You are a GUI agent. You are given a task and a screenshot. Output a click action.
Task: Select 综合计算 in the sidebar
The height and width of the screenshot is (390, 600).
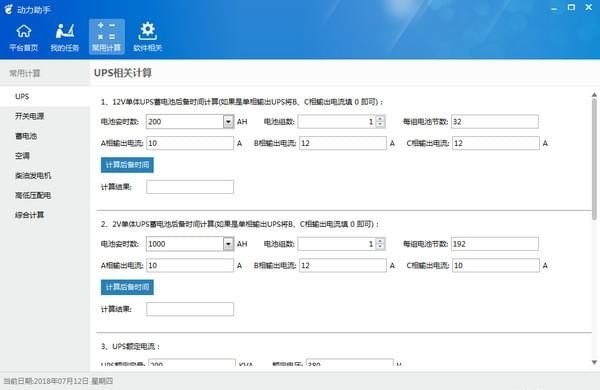[45, 215]
